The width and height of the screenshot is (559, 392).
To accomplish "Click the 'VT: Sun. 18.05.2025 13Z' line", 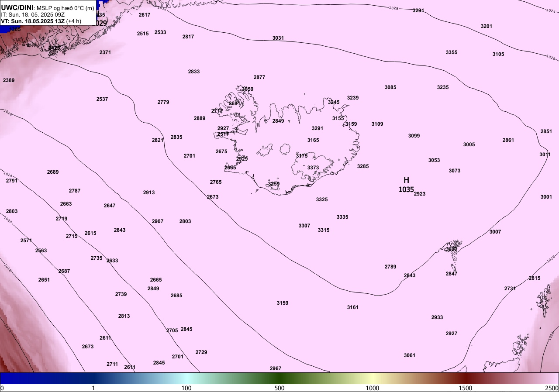I will tap(33, 21).
